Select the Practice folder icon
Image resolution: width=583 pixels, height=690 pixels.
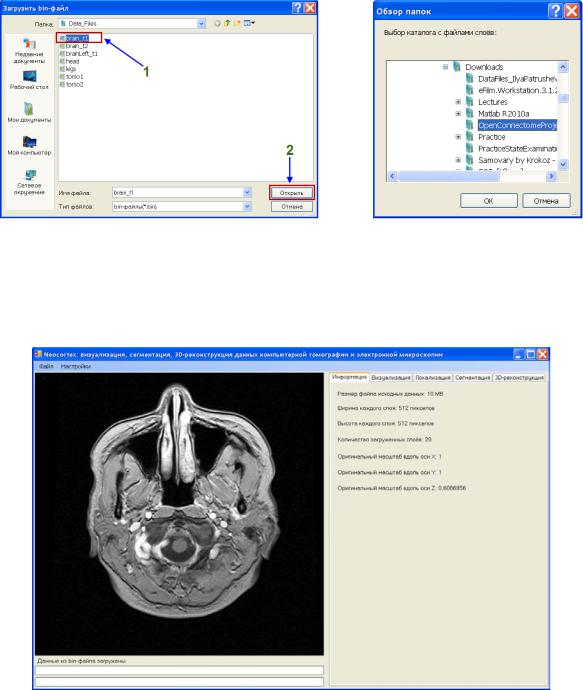470,137
